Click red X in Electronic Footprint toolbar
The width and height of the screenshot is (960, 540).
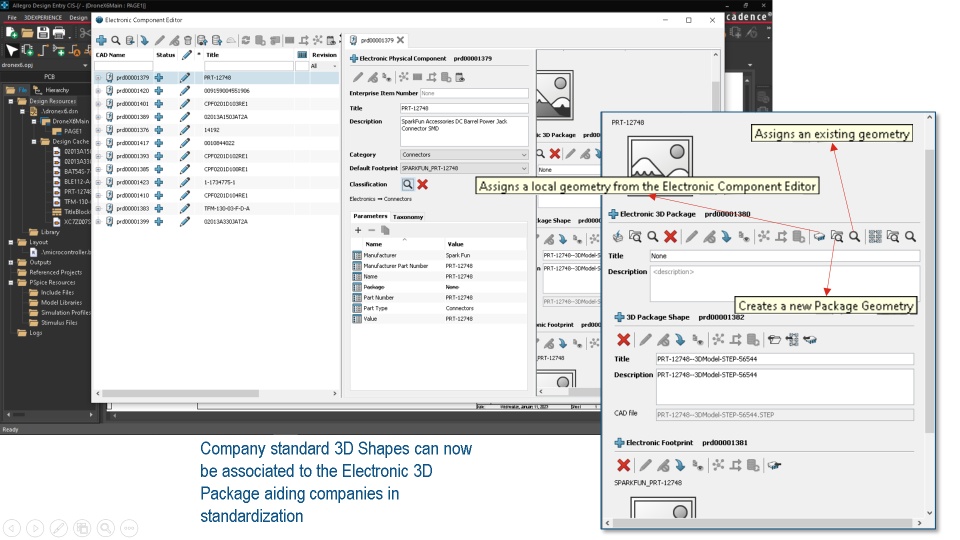tap(624, 465)
